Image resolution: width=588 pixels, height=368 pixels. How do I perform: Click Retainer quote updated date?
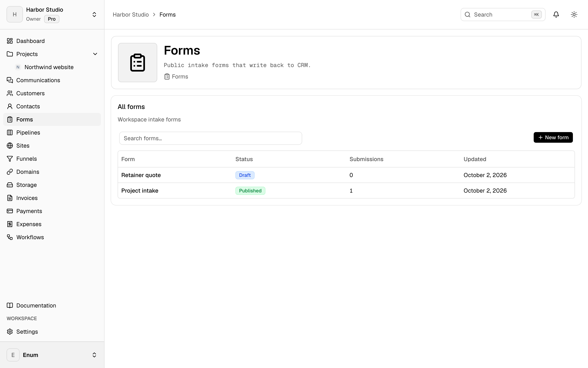pyautogui.click(x=485, y=175)
